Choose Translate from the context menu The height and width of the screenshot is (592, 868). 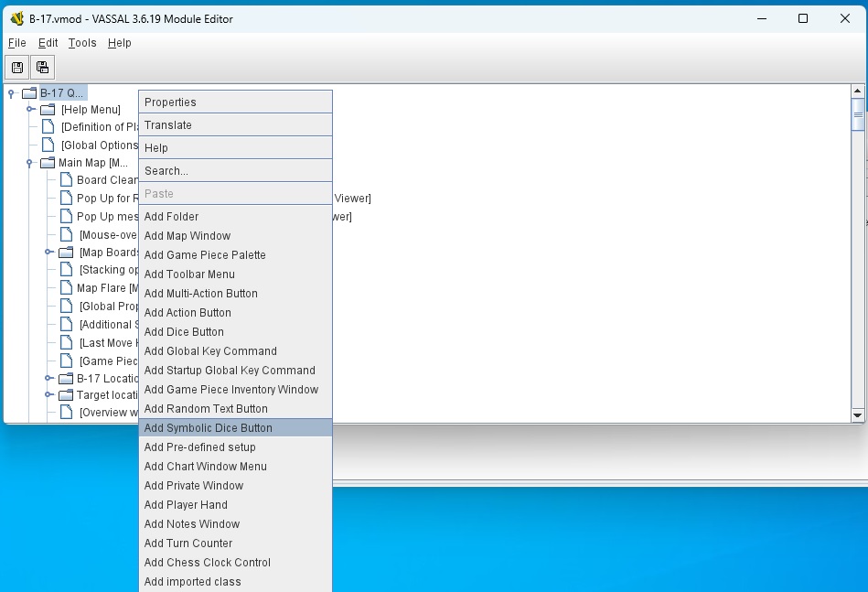[x=235, y=125]
